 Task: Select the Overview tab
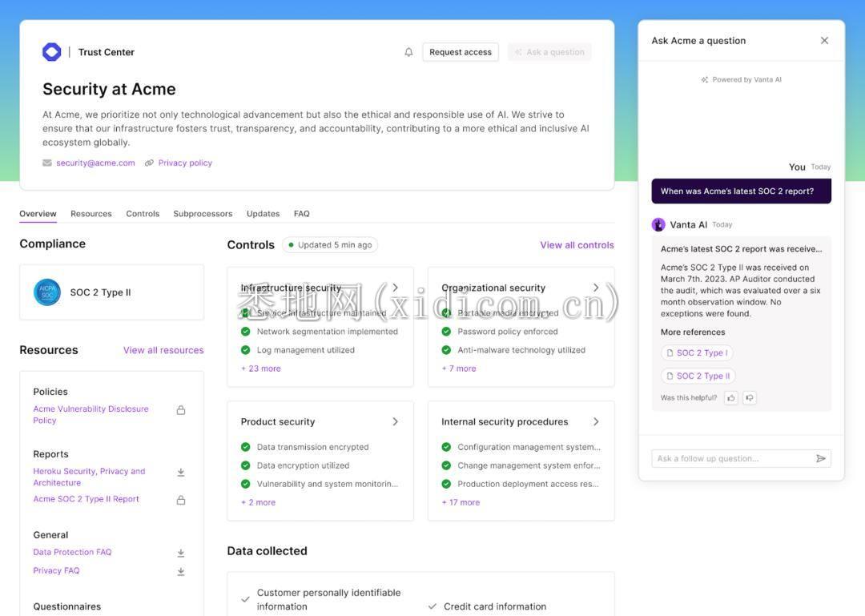tap(38, 214)
